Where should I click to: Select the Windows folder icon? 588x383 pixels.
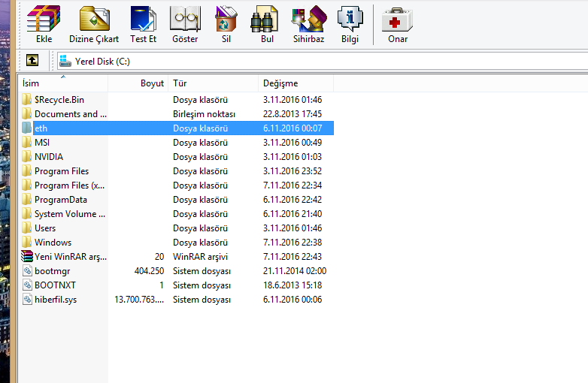(26, 243)
